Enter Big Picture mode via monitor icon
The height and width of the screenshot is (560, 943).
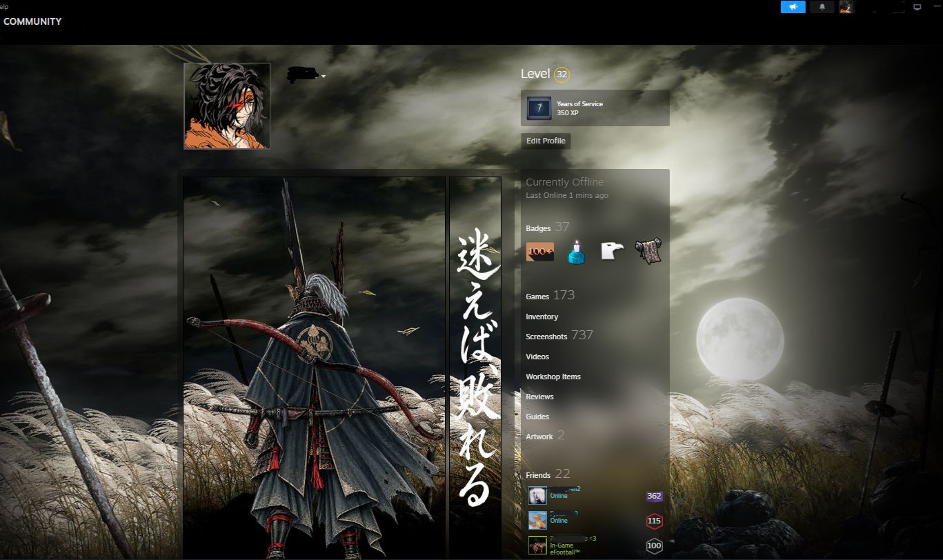917,7
